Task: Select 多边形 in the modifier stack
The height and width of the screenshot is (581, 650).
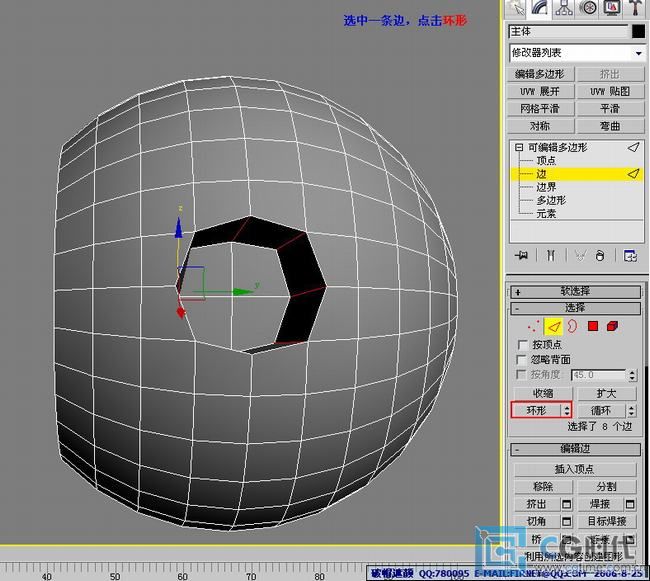Action: coord(551,200)
